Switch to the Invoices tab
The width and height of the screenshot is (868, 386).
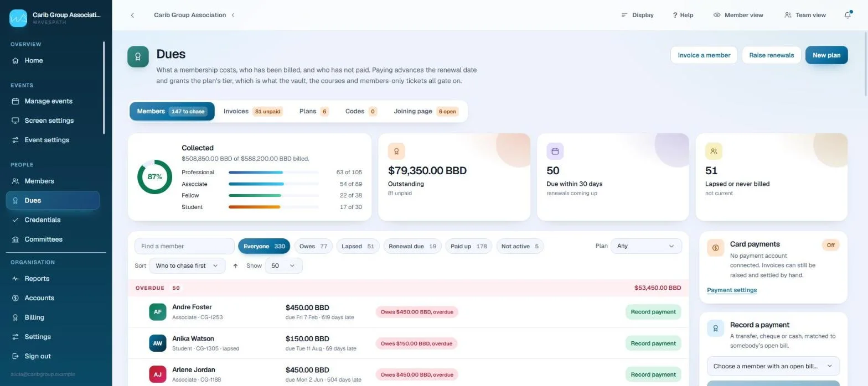253,111
